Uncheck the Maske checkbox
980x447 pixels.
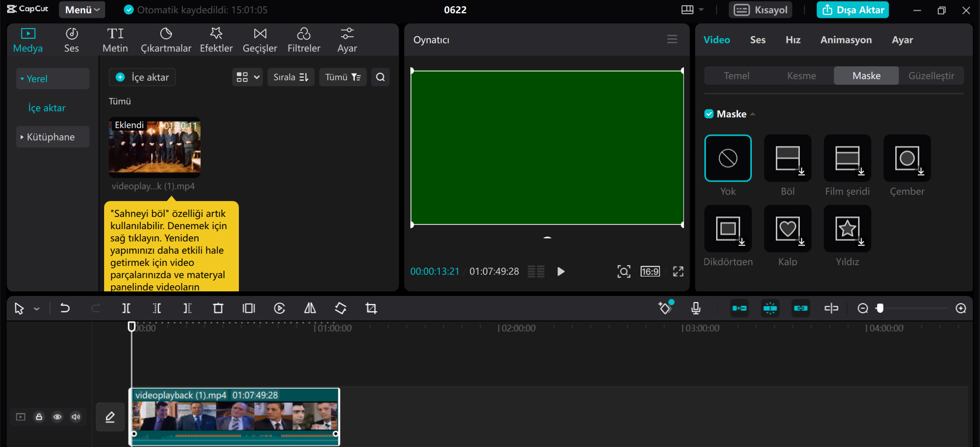click(709, 114)
